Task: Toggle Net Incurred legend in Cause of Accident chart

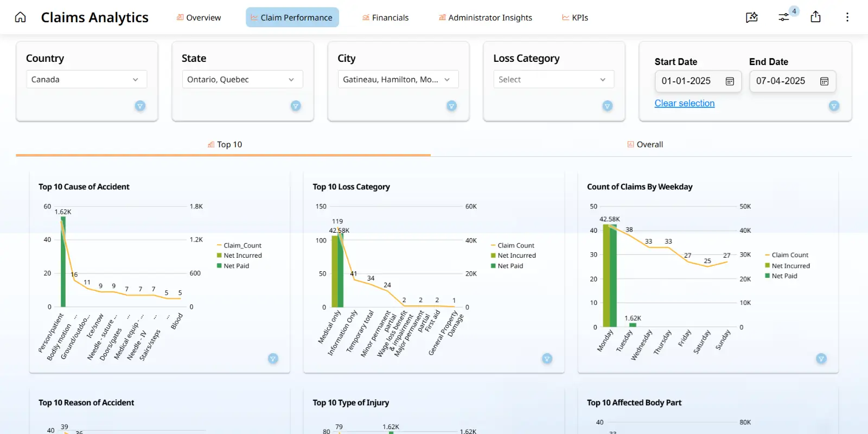Action: (x=242, y=256)
